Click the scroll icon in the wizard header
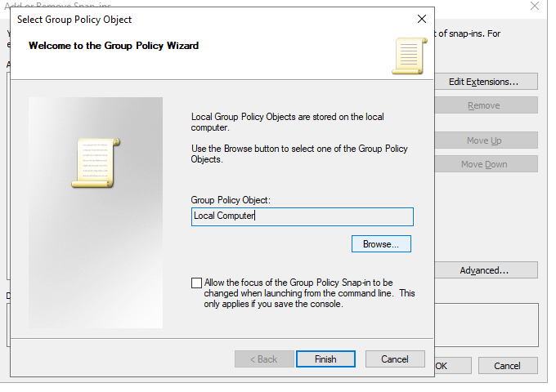 point(409,55)
